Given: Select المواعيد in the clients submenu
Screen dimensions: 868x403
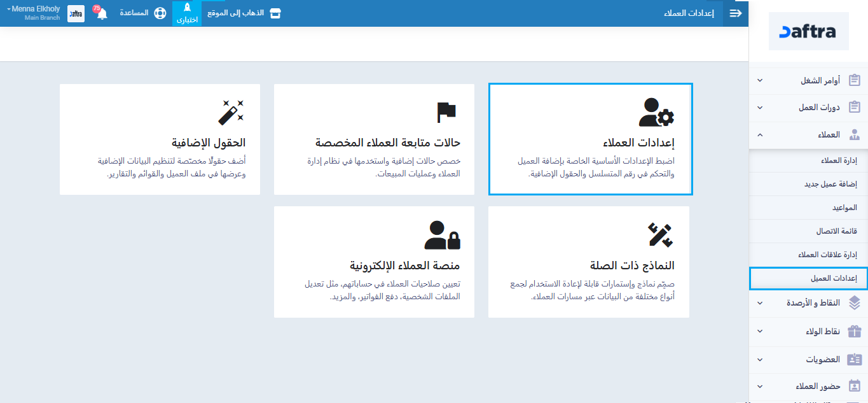Looking at the screenshot, I should [844, 208].
